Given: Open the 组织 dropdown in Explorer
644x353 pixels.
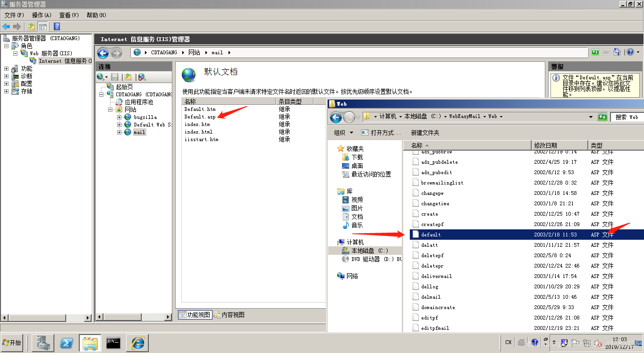Looking at the screenshot, I should [343, 133].
